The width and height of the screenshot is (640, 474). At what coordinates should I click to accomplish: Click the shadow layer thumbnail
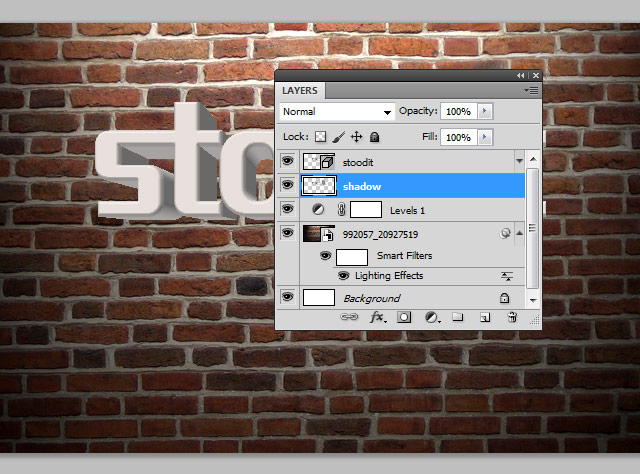319,185
